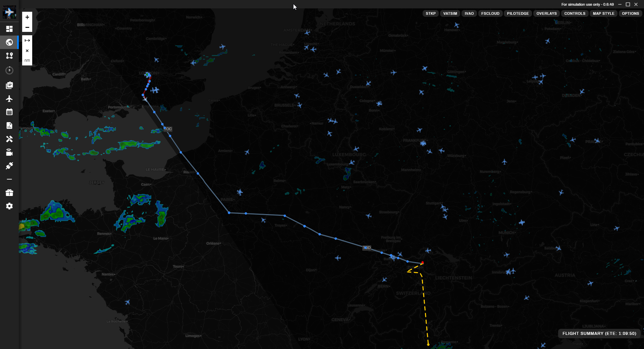
Task: Open the crossed tools maintenance icon
Action: click(9, 139)
